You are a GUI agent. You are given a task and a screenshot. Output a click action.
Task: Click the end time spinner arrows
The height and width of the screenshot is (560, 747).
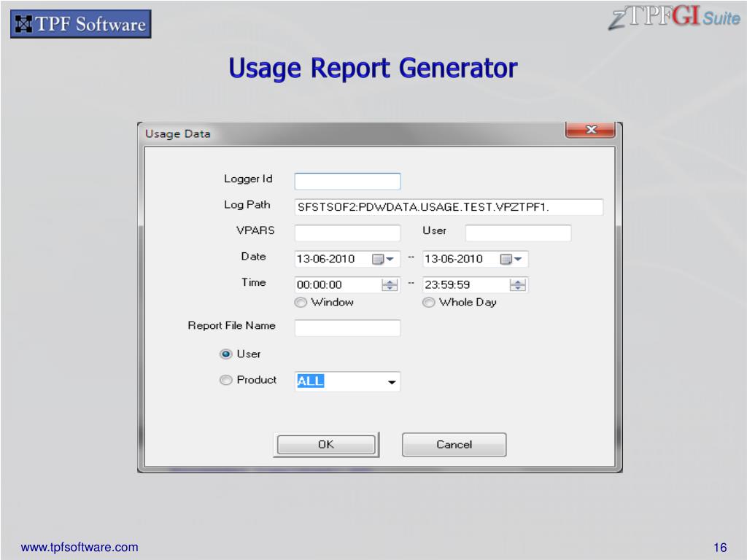(518, 285)
